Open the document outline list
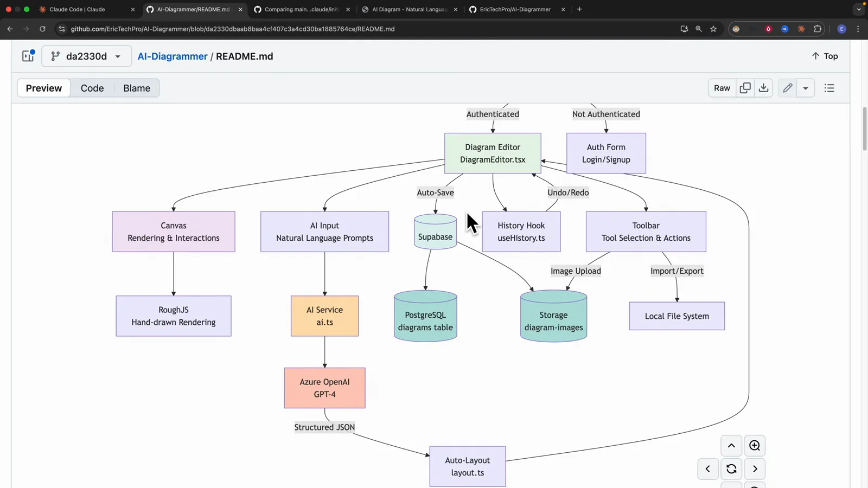Image resolution: width=868 pixels, height=488 pixels. [829, 88]
